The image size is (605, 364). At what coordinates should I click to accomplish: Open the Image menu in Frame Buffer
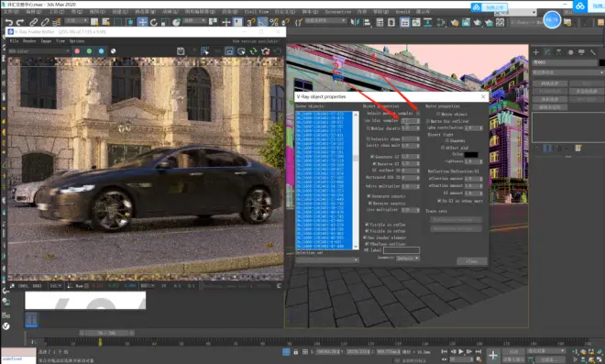[x=46, y=41]
